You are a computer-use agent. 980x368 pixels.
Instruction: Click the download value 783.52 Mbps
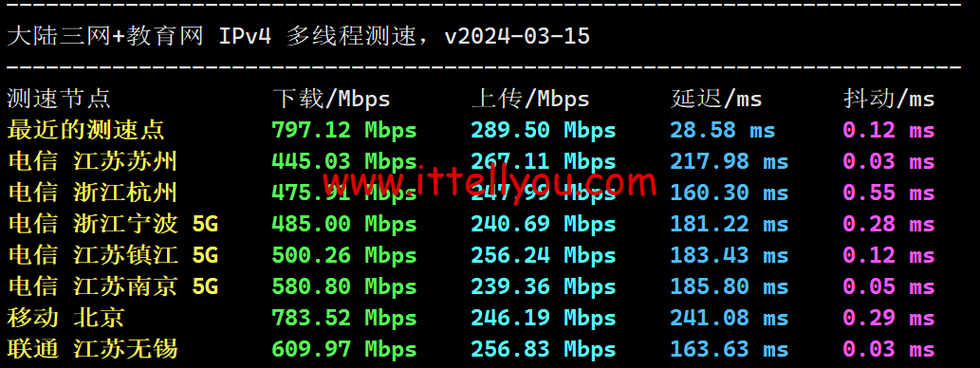pyautogui.click(x=344, y=318)
